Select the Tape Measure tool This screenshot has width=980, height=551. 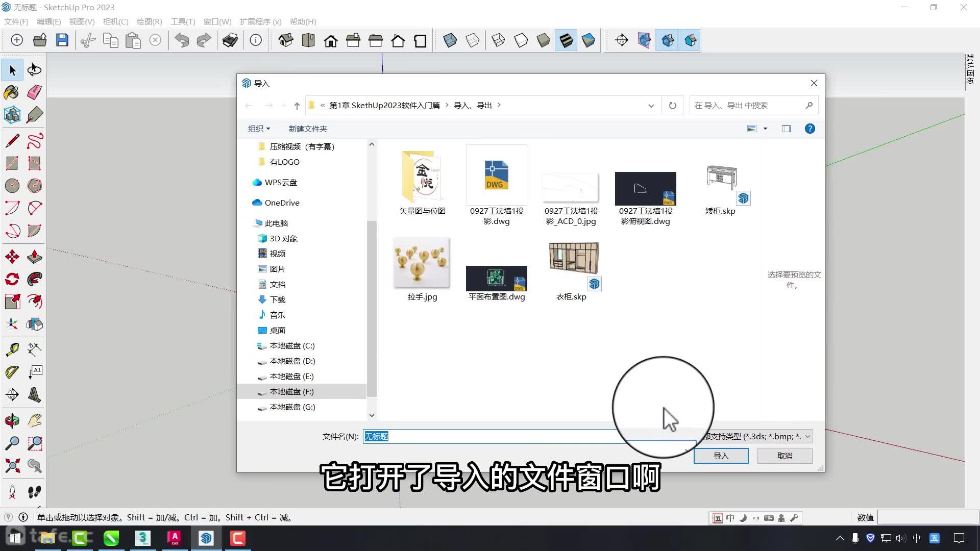pos(12,349)
